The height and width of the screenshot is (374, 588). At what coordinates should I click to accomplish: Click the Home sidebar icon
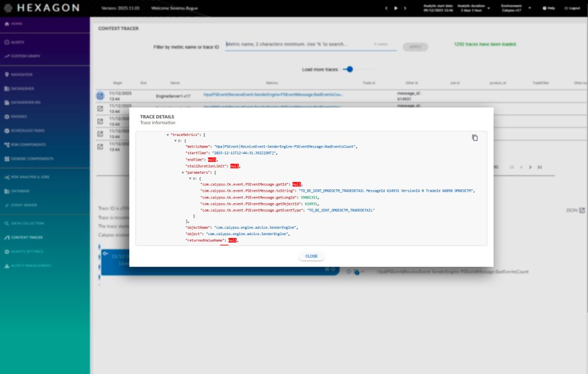point(6,24)
